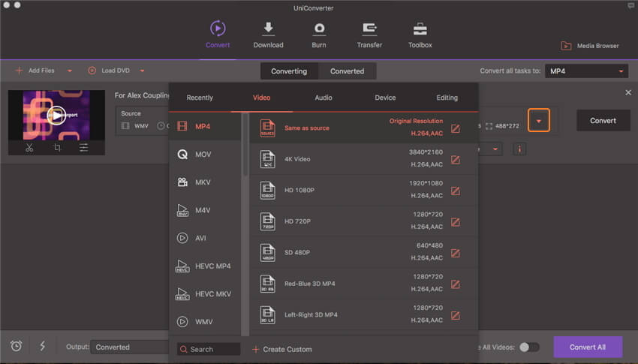The image size is (638, 364).
Task: Remove the video task with X
Action: click(628, 93)
